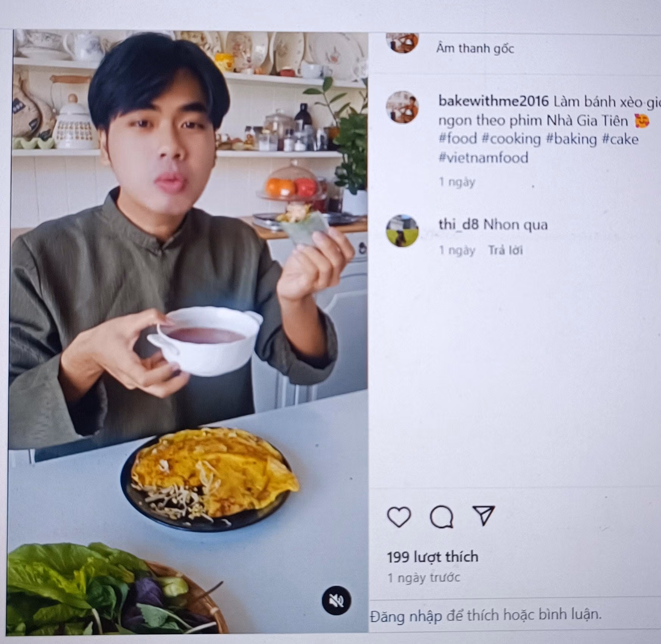This screenshot has height=644, width=661.
Task: Open the #baking hashtag
Action: pos(571,139)
